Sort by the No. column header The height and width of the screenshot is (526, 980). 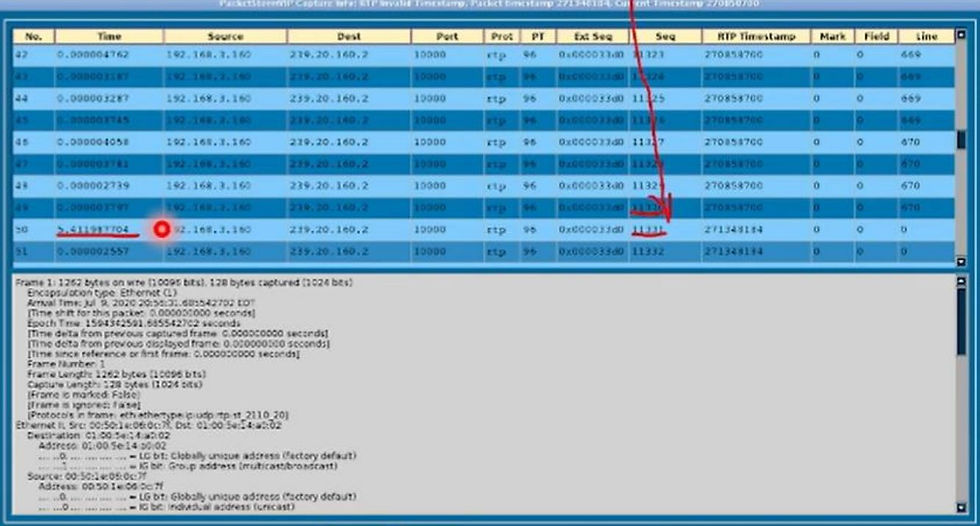[34, 36]
